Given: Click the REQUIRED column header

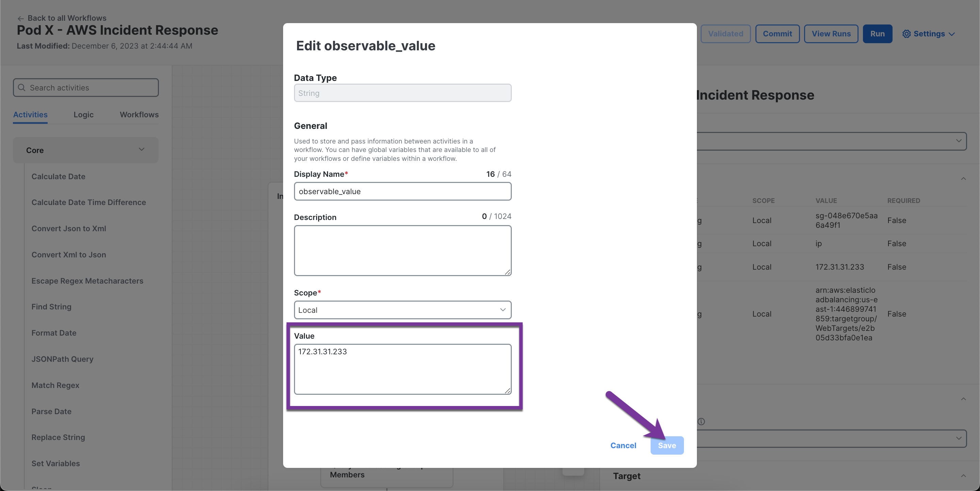Looking at the screenshot, I should tap(903, 201).
